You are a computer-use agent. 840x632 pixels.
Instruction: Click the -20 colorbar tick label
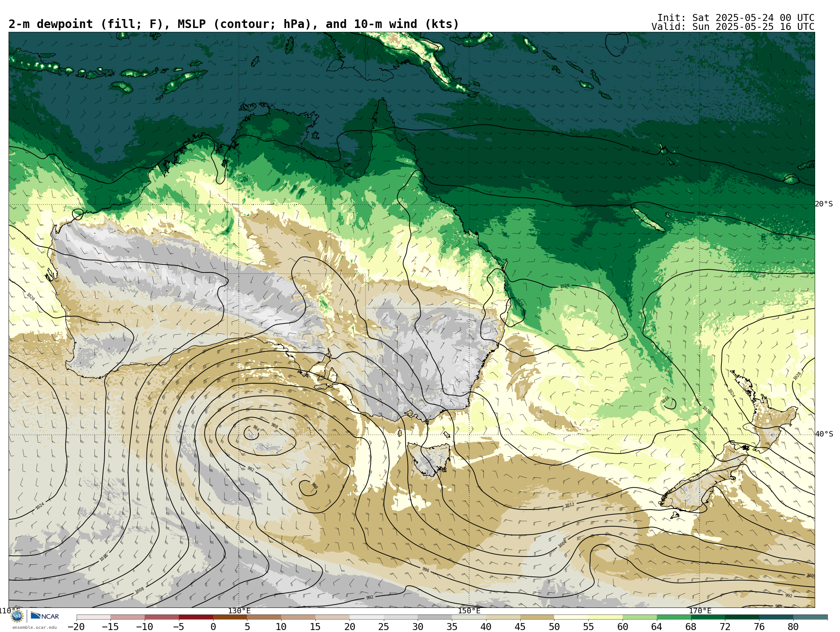point(76,627)
